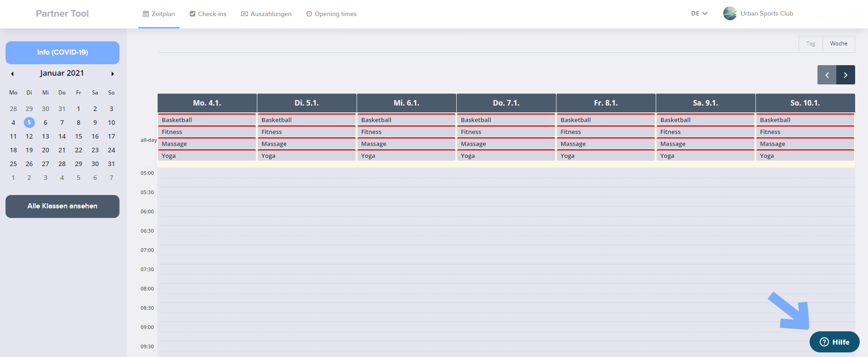Click the 09:30 time label

pos(147,346)
